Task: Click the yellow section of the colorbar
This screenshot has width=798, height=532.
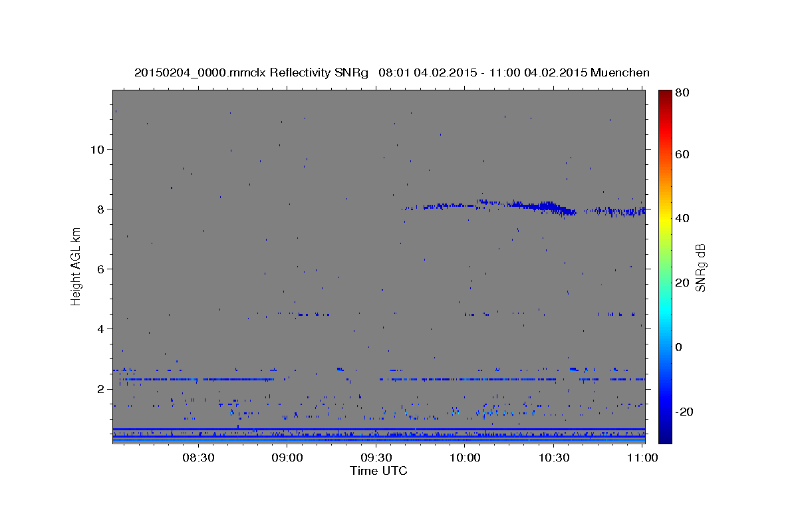Action: click(x=665, y=219)
